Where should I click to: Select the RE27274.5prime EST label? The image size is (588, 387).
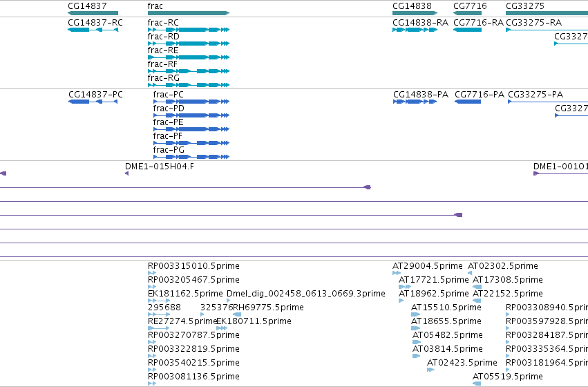(x=182, y=321)
